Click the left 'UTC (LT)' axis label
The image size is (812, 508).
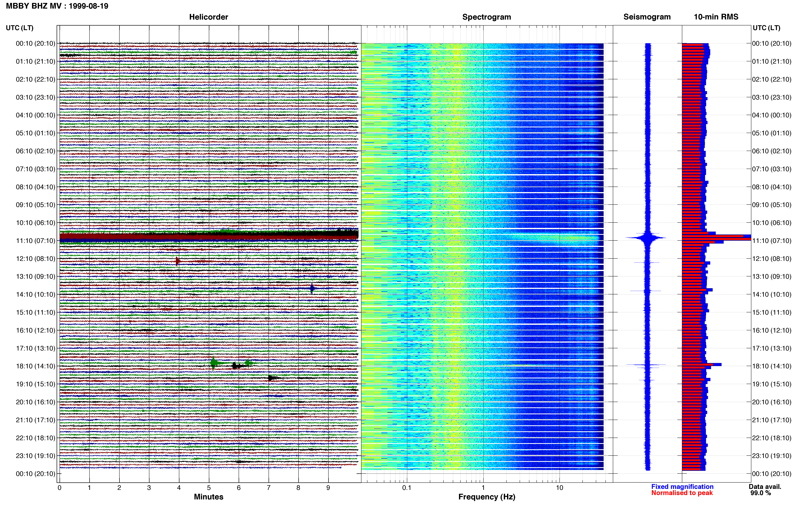pos(19,28)
